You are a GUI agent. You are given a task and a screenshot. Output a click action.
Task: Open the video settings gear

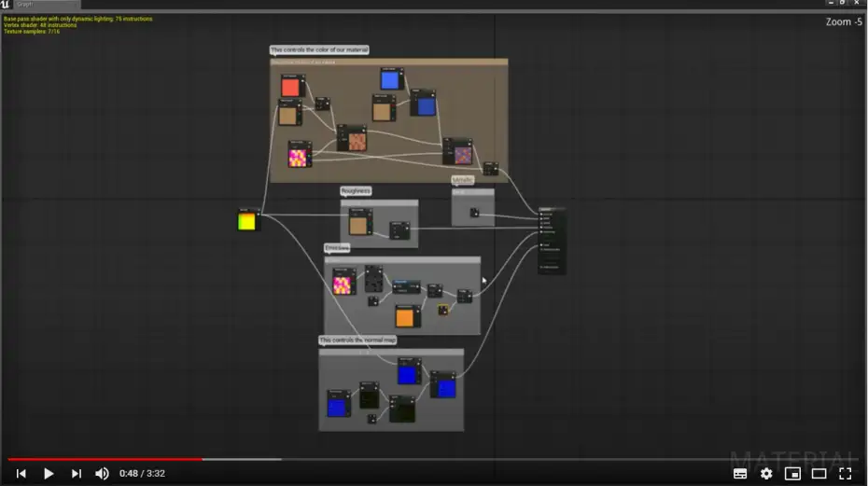tap(766, 474)
